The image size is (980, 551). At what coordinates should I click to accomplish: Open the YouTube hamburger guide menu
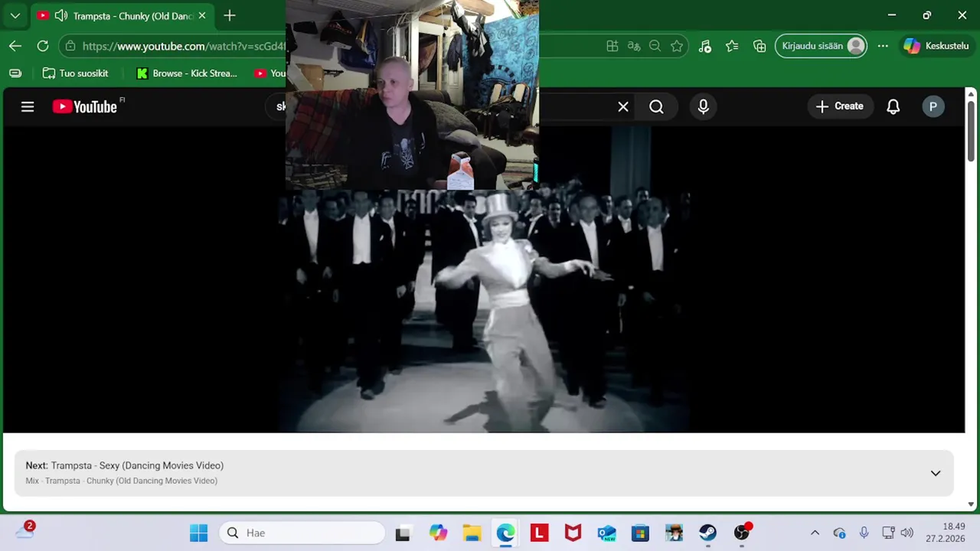point(28,106)
